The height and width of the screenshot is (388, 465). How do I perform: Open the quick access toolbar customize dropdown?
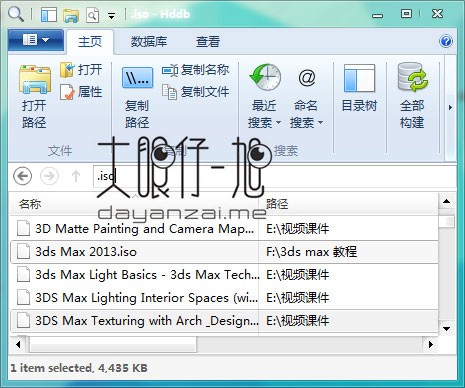[x=111, y=16]
